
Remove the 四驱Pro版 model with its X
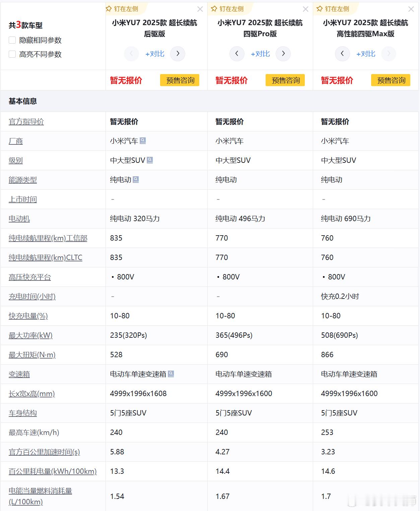pos(305,9)
